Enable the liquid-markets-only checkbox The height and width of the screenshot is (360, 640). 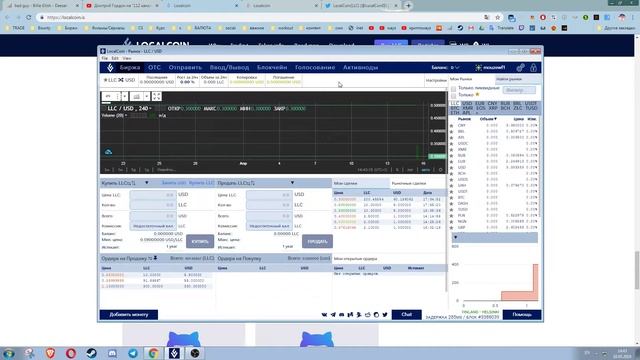coord(453,89)
